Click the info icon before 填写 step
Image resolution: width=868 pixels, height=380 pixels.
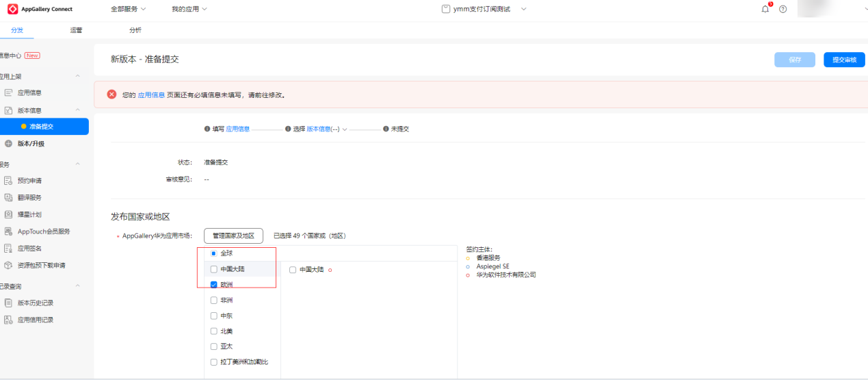(207, 129)
